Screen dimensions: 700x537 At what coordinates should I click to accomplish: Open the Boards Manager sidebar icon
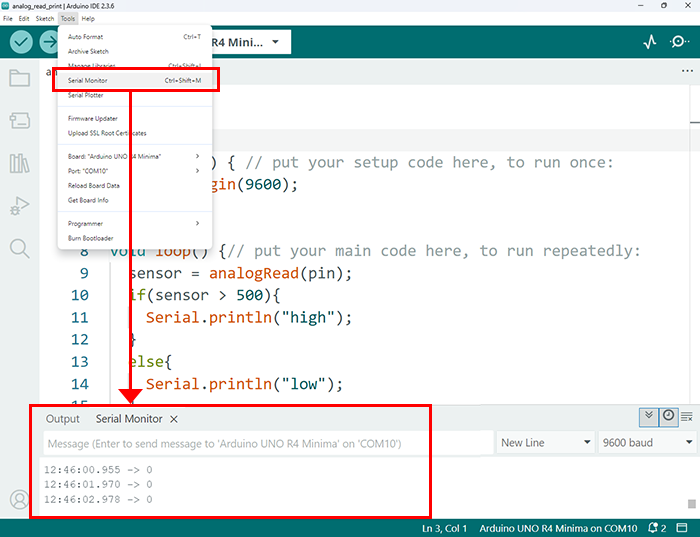[x=20, y=121]
